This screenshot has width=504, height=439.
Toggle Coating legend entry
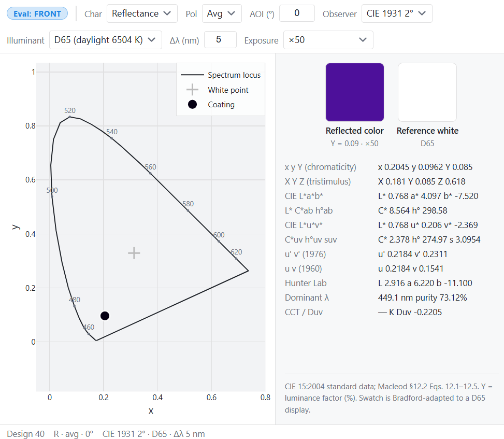(x=211, y=105)
